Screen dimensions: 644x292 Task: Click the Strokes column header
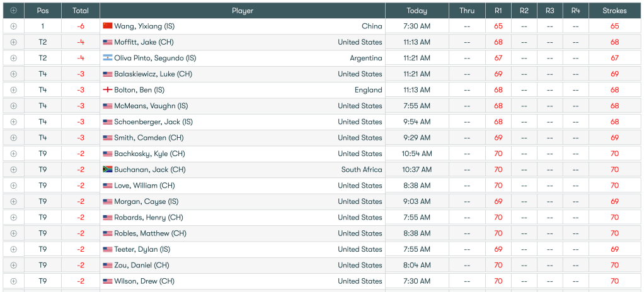point(614,11)
